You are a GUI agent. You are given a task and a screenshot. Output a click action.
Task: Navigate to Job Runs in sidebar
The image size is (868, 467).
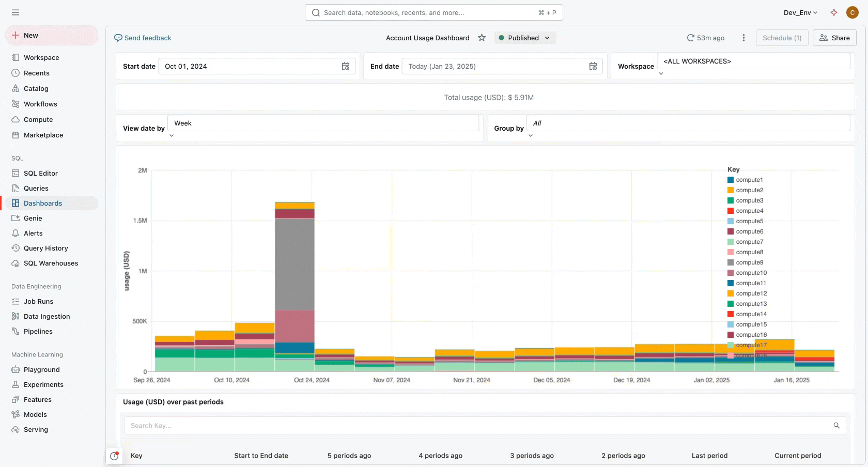pos(38,301)
